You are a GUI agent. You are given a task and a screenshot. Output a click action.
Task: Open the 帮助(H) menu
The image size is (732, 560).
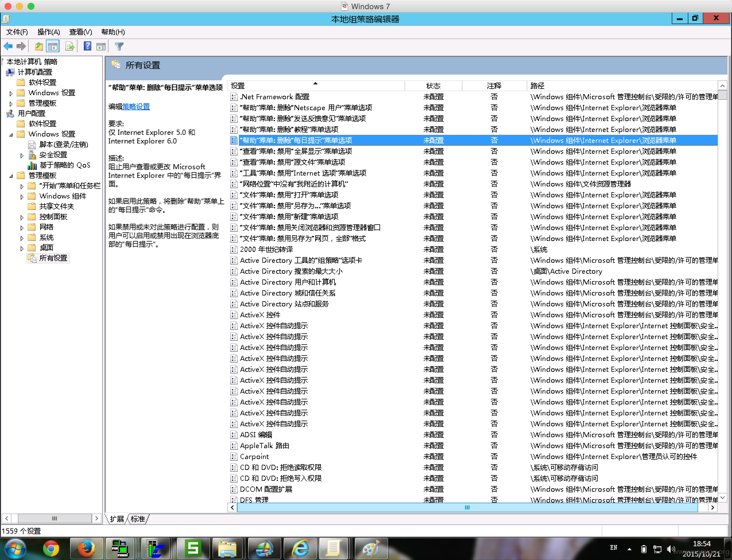pyautogui.click(x=113, y=32)
